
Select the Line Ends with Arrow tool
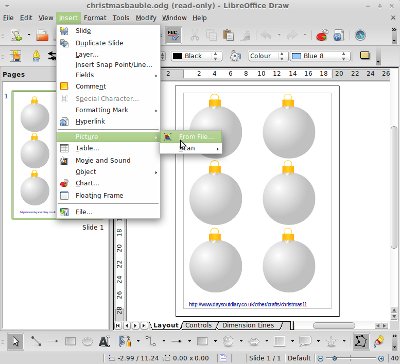pyautogui.click(x=52, y=341)
